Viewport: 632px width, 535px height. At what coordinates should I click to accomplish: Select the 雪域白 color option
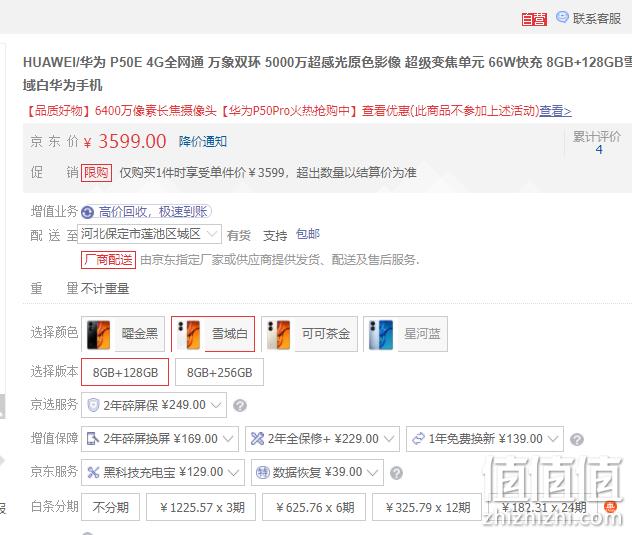tap(213, 334)
